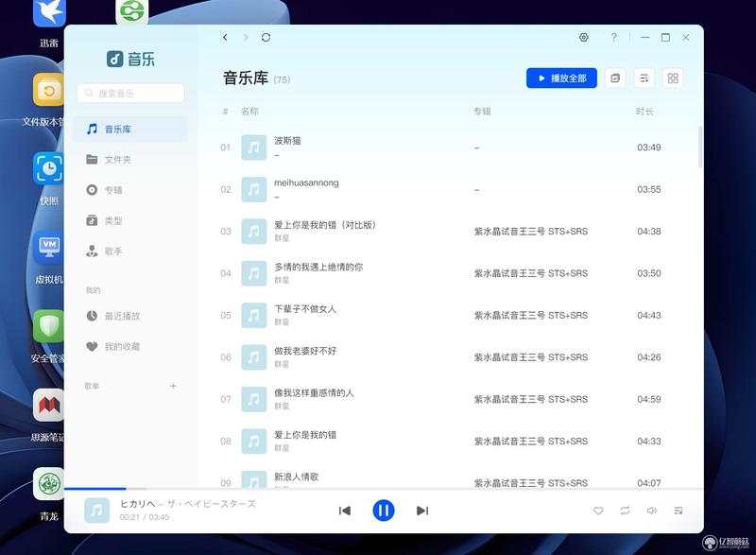Open 最近播放 recently played

tap(130, 316)
